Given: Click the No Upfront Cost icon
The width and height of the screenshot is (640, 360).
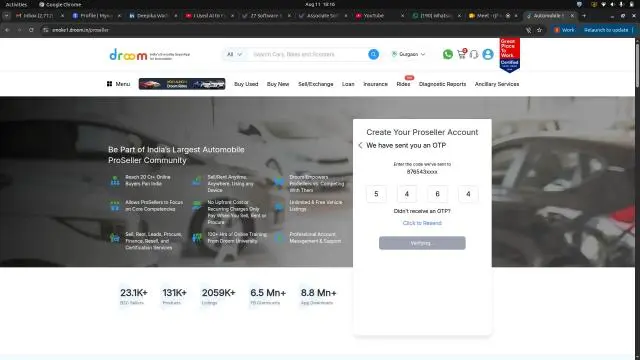Looking at the screenshot, I should click(x=197, y=205).
